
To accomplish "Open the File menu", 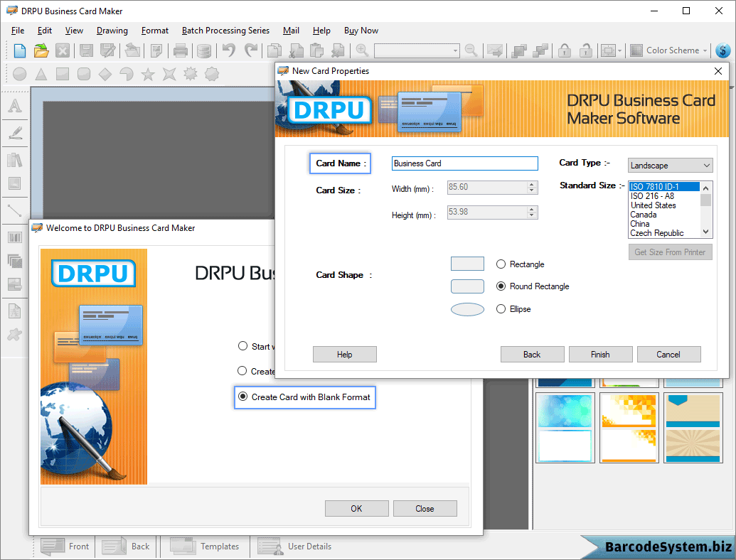I will (18, 31).
